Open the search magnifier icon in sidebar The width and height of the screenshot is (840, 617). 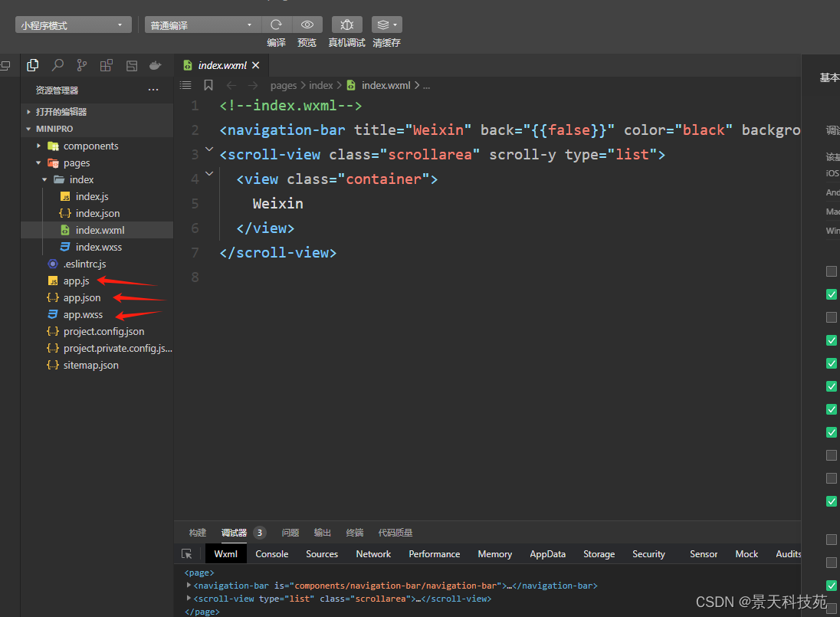57,65
